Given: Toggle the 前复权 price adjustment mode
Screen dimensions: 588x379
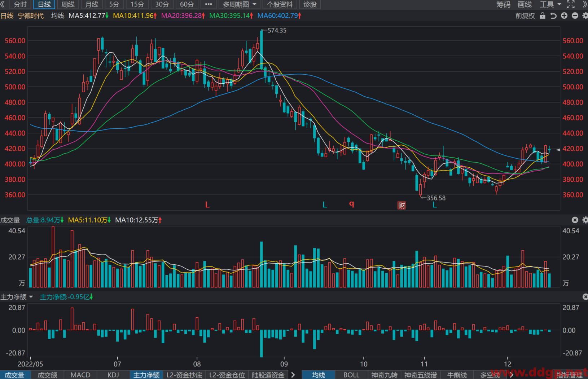Looking at the screenshot, I should [525, 16].
